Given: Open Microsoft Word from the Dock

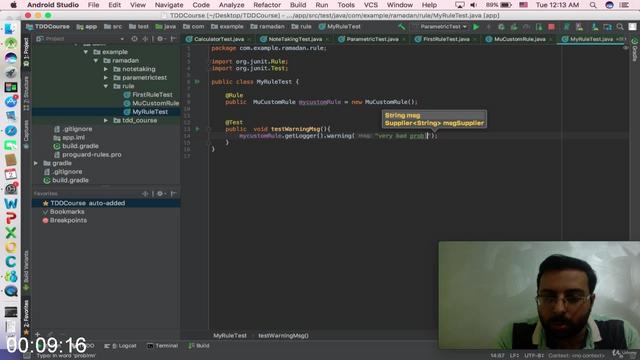Looking at the screenshot, I should (x=11, y=203).
